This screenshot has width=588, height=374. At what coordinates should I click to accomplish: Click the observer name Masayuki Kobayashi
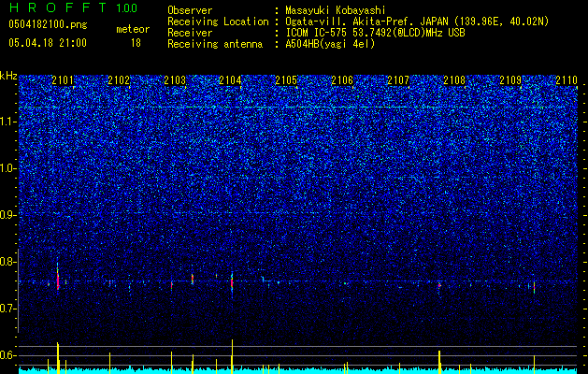[x=336, y=11]
